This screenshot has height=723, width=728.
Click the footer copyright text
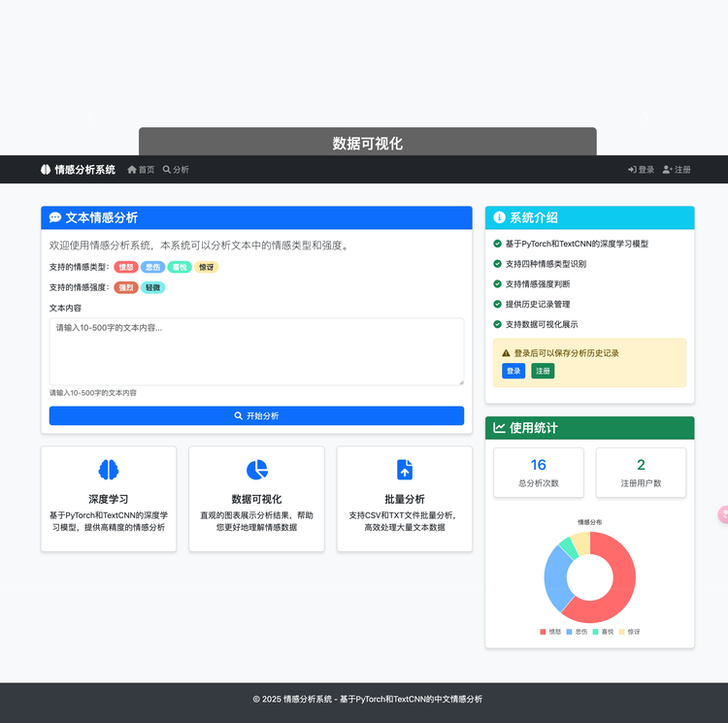click(x=367, y=699)
